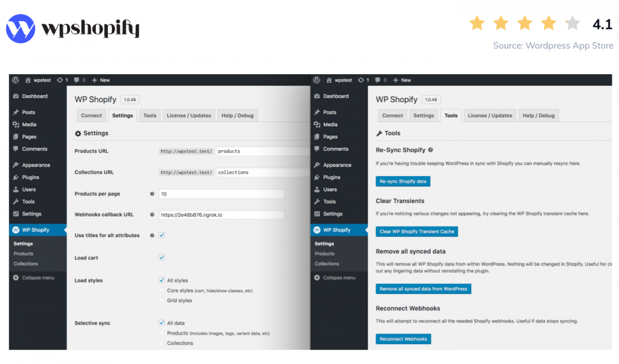619x364 pixels.
Task: Click Products per page input field
Action: pos(222,194)
